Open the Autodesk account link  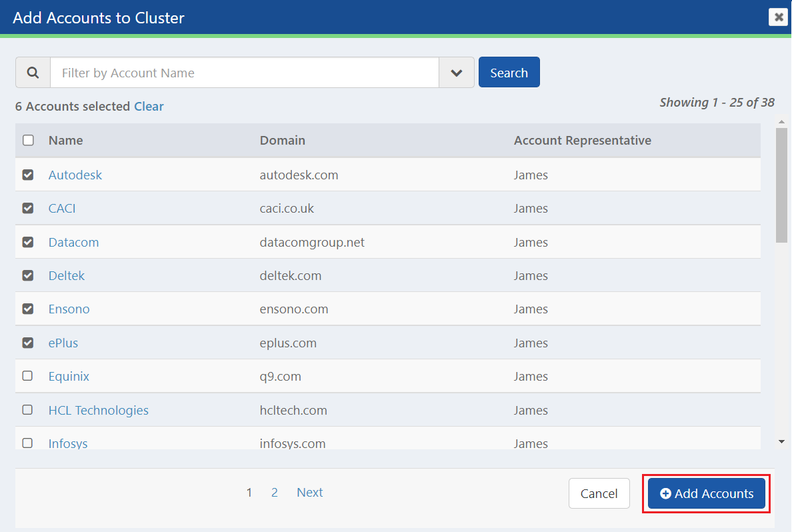coord(75,175)
